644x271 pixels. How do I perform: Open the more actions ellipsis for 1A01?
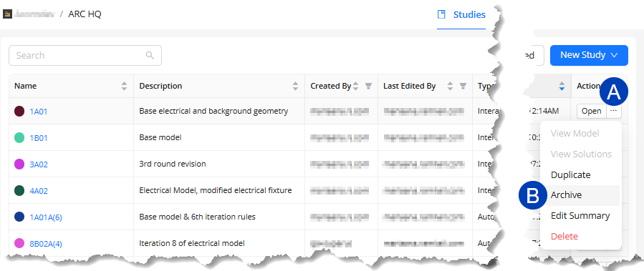point(614,111)
